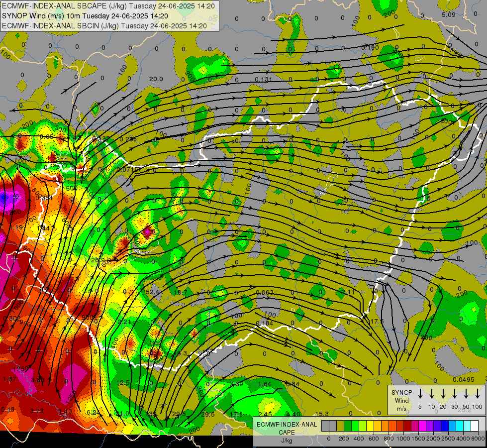Screen dimensions: 487x448
Task: Click the 1000 tick label on the CAPE scale
Action: click(x=403, y=439)
